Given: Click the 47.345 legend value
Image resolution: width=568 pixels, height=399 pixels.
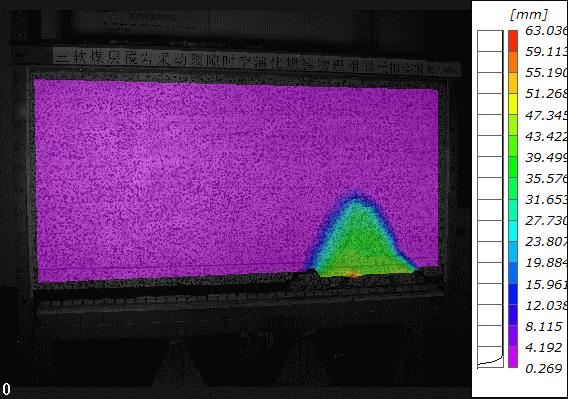Looking at the screenshot, I should [546, 115].
